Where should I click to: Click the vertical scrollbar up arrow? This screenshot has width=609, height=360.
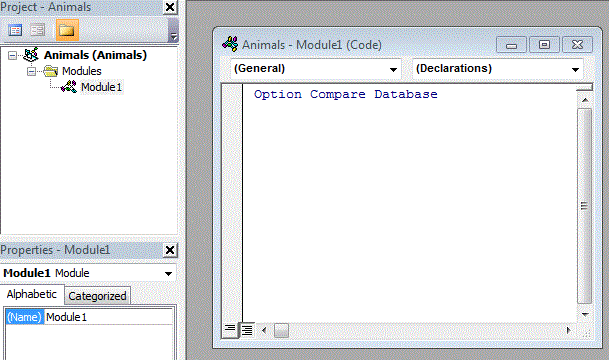point(585,100)
